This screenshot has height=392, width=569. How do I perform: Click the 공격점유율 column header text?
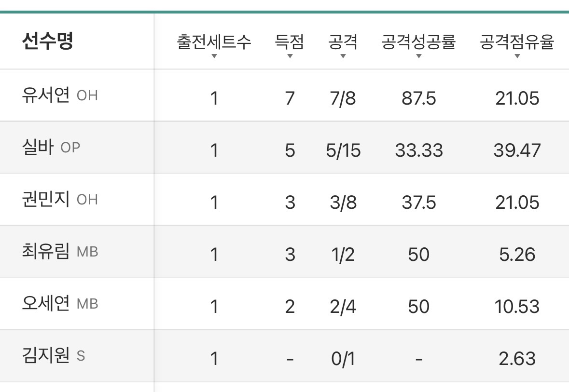tap(517, 41)
